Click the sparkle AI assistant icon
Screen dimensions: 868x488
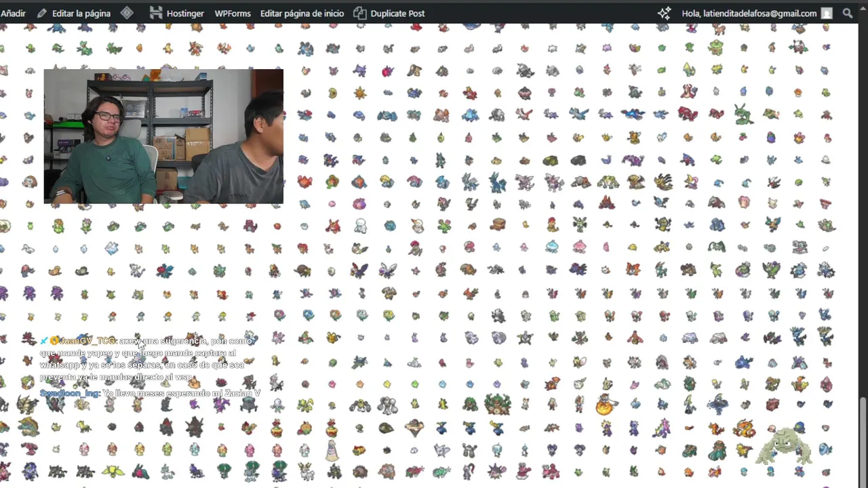point(664,13)
